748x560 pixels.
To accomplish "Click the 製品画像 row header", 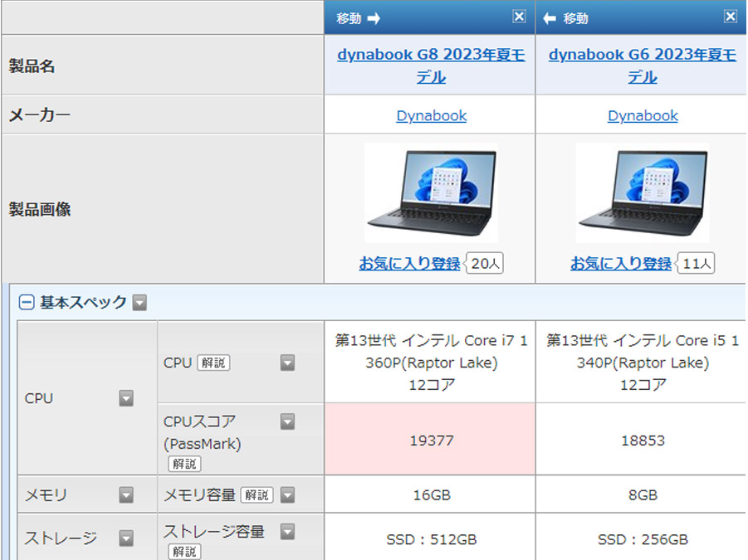I will (x=163, y=209).
